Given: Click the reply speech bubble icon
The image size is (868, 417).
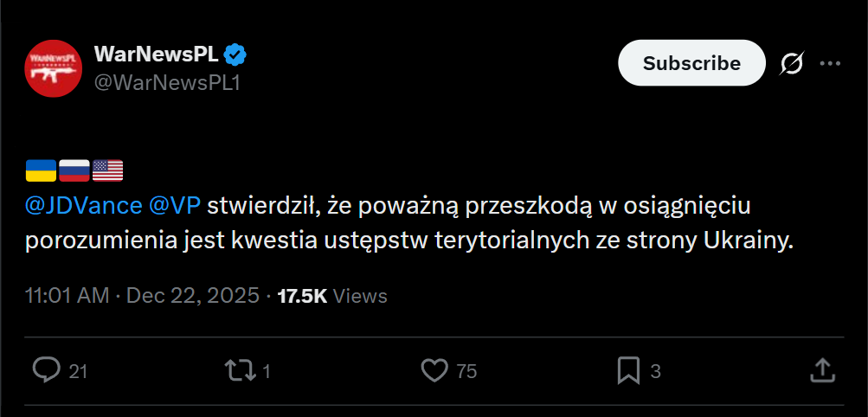Looking at the screenshot, I should pos(46,370).
